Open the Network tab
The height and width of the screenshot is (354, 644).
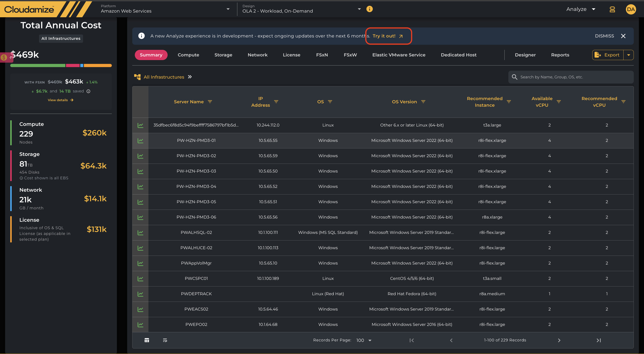[257, 55]
